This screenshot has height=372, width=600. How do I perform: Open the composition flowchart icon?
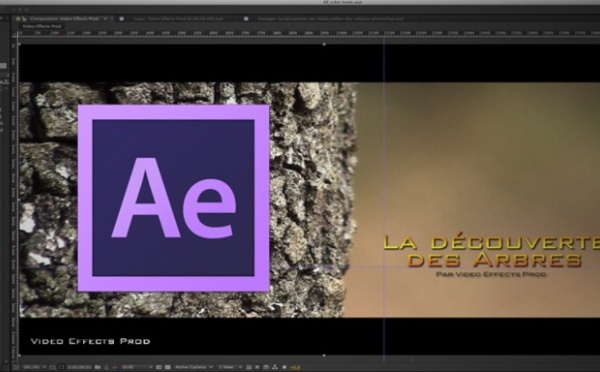click(x=275, y=367)
